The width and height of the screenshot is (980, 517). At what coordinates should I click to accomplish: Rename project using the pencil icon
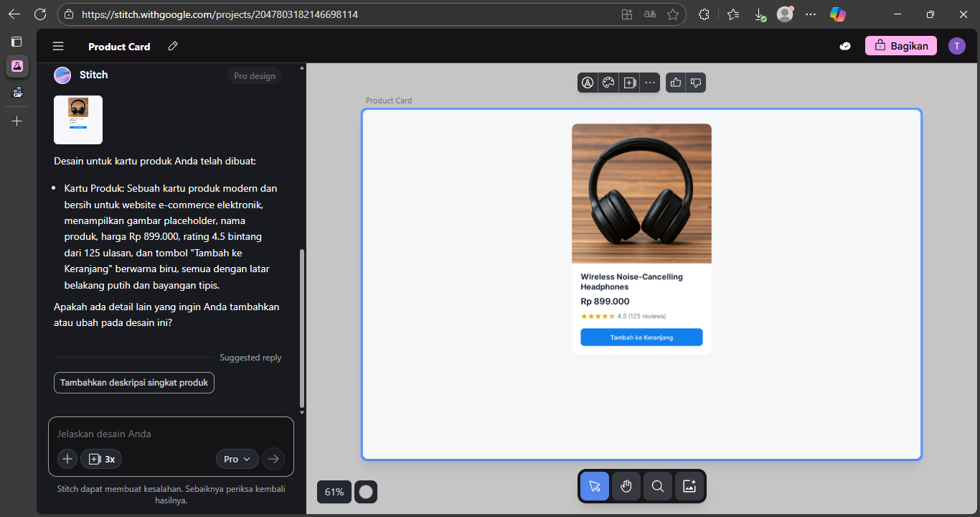(x=172, y=46)
